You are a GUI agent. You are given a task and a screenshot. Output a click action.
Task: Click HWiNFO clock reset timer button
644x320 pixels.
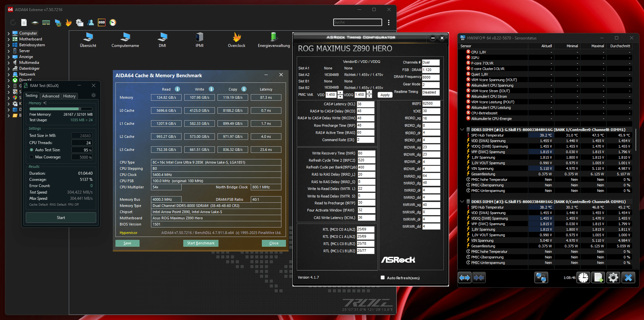(583, 278)
